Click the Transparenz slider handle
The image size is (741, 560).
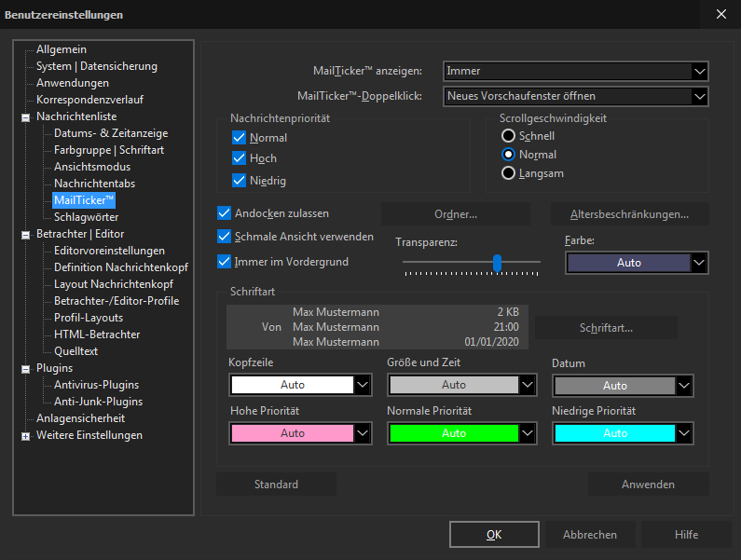pyautogui.click(x=497, y=263)
